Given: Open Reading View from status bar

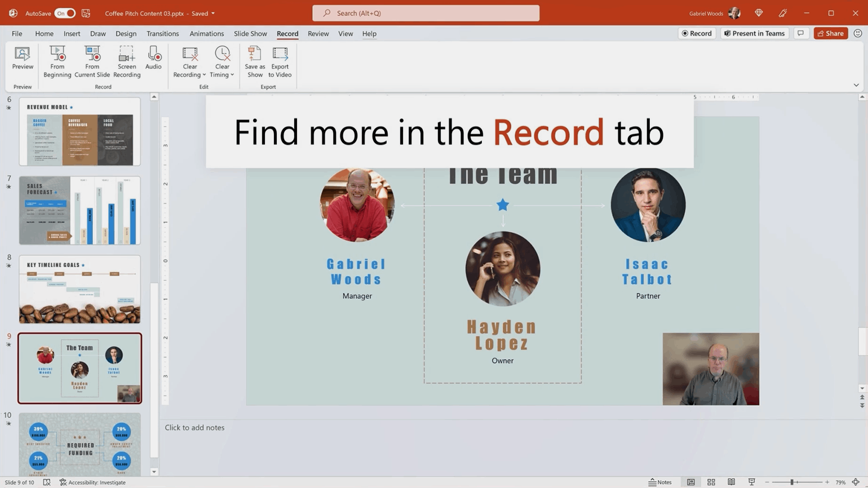Looking at the screenshot, I should tap(731, 482).
